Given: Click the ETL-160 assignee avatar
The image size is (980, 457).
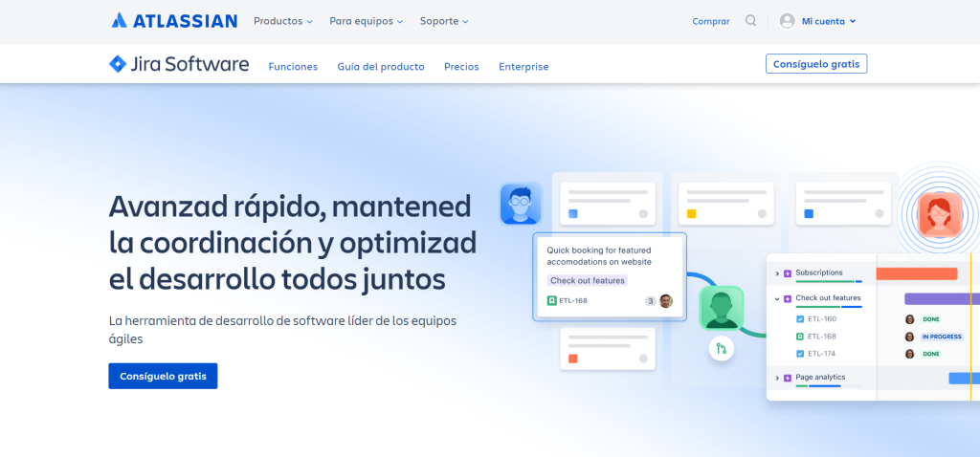Looking at the screenshot, I should (910, 319).
